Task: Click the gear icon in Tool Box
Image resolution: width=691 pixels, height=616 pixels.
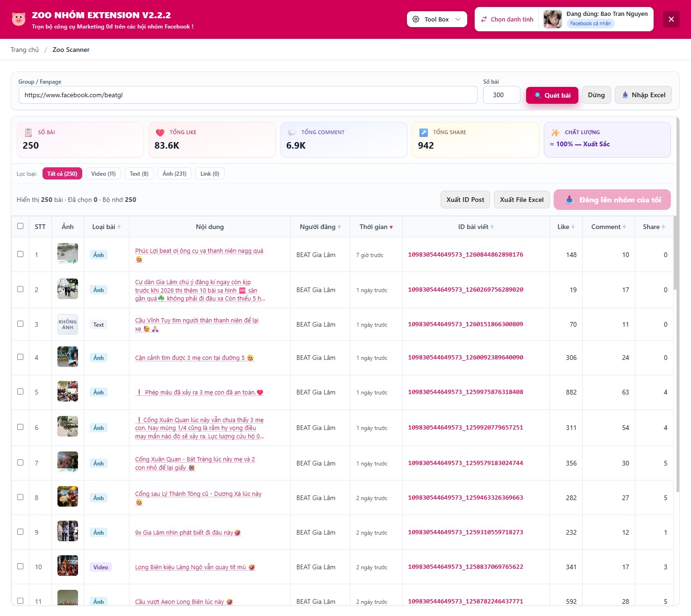Action: pyautogui.click(x=416, y=19)
